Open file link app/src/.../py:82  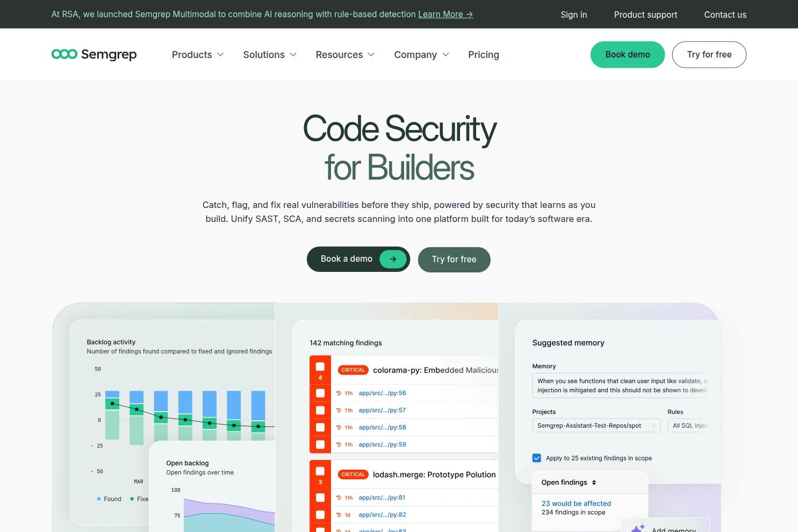coord(382,515)
